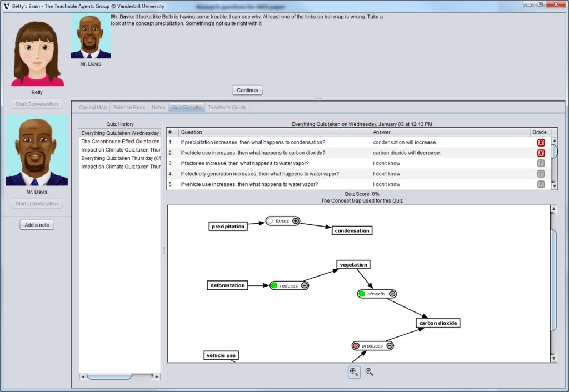Click red X grade for question 1
569x392 pixels.
[x=541, y=143]
